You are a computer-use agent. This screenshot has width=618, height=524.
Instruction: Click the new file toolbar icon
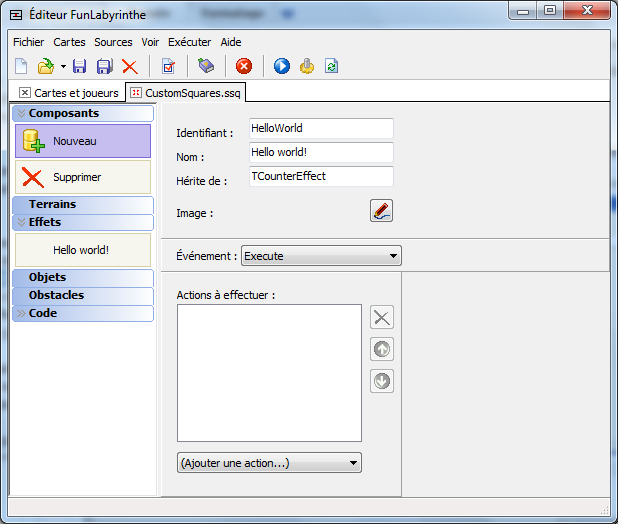[21, 67]
